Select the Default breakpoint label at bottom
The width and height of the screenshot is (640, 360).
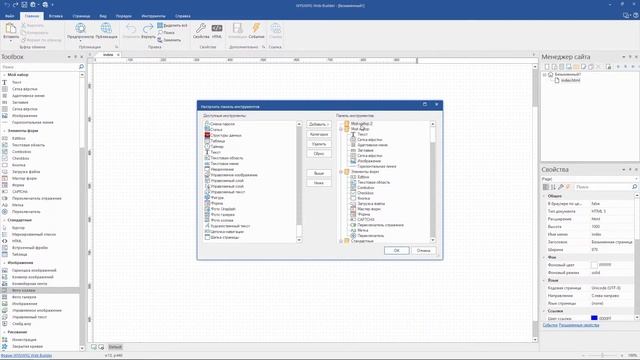point(115,347)
